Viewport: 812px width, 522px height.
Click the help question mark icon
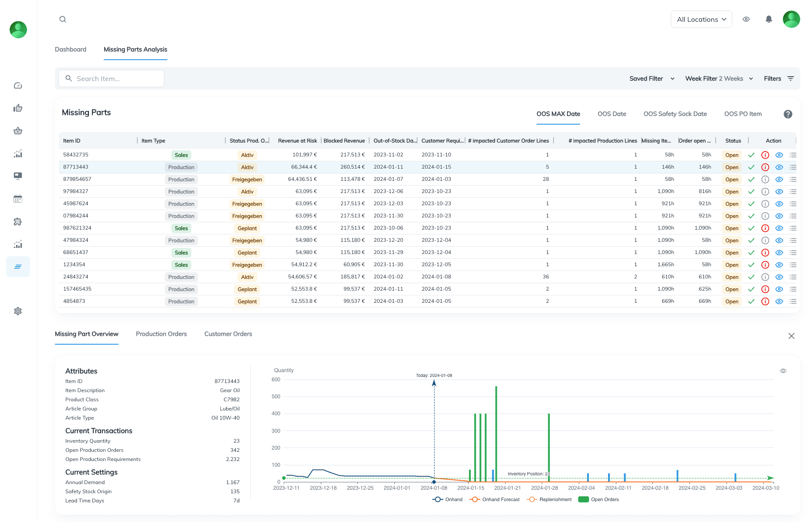coord(788,114)
